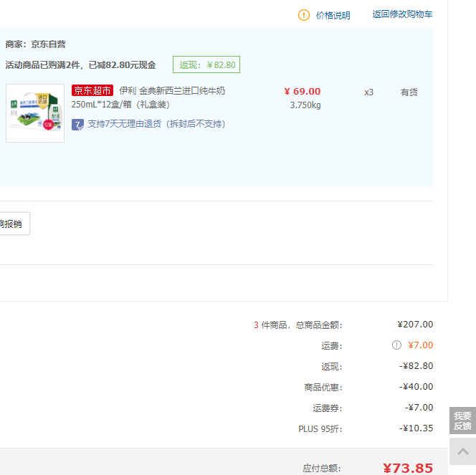This screenshot has height=475, width=476.
Task: Click the orange price notice exclamation icon
Action: click(303, 15)
